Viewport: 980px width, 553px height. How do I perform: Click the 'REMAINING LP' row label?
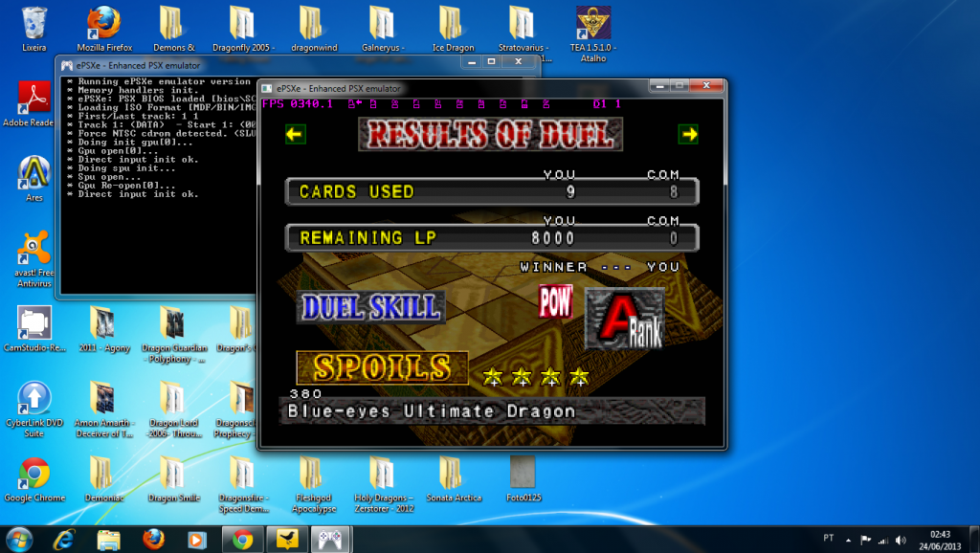(368, 238)
